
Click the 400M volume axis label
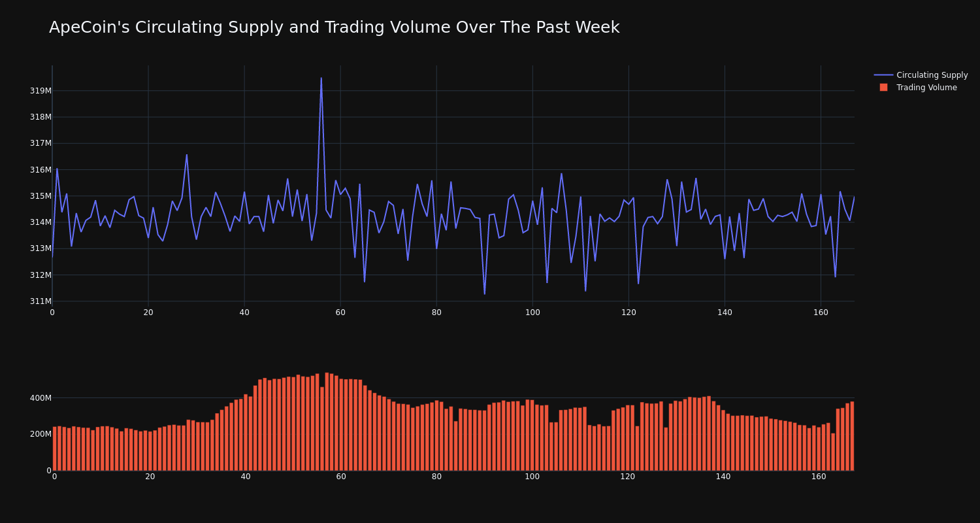41,398
